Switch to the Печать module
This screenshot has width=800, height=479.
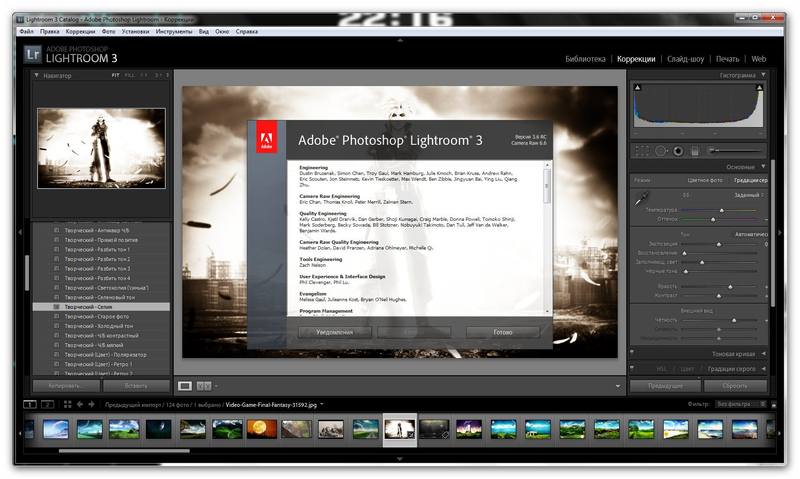coord(727,59)
